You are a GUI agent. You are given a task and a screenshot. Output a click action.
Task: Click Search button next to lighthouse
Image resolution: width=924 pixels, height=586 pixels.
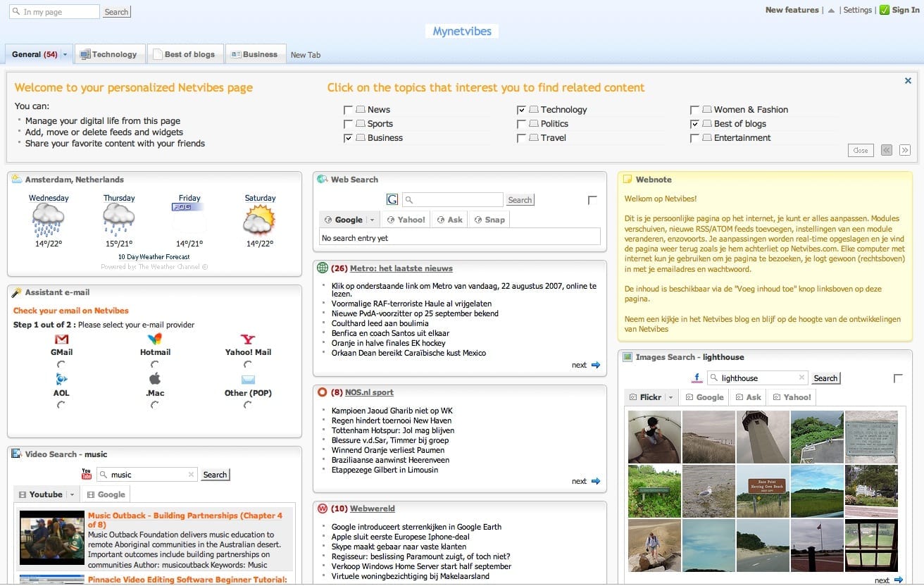tap(825, 378)
